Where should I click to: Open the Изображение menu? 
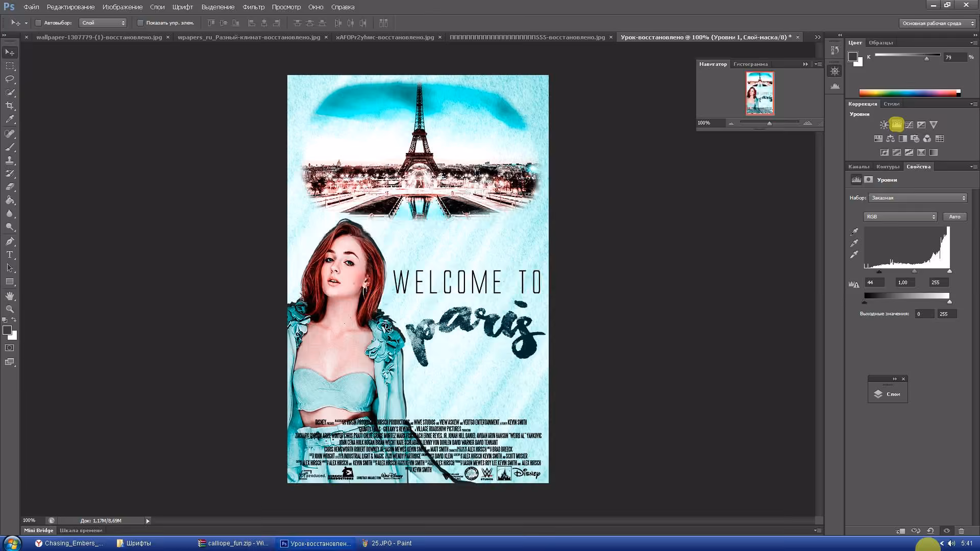click(122, 7)
